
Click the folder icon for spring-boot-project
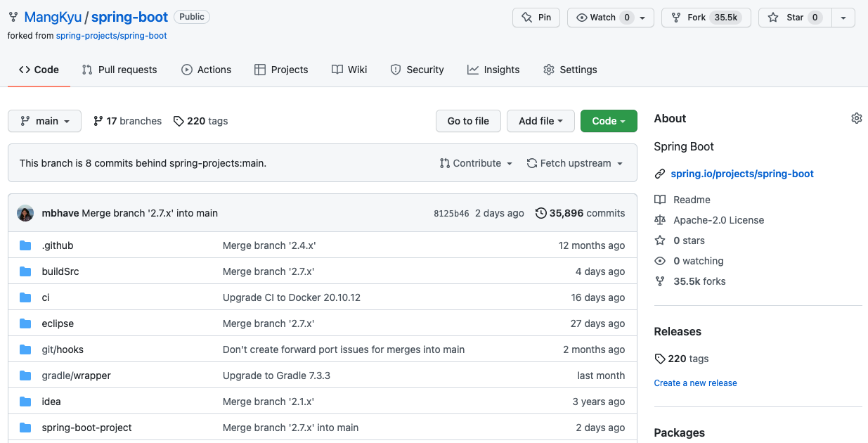25,428
